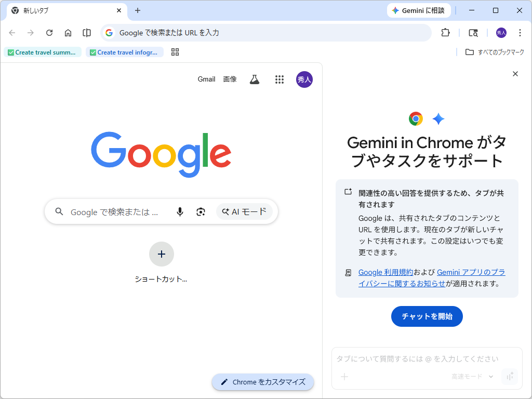
Task: Go back with the back arrow
Action: [x=12, y=33]
